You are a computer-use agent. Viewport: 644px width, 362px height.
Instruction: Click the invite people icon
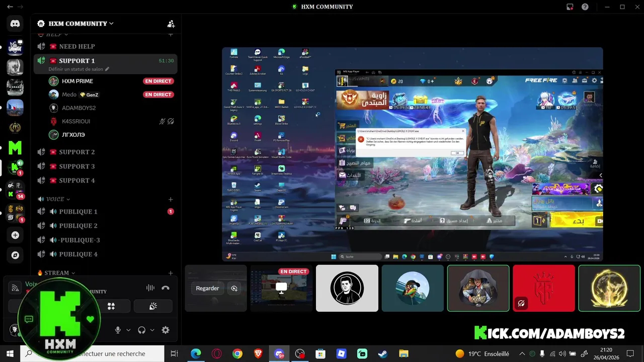[x=171, y=24]
